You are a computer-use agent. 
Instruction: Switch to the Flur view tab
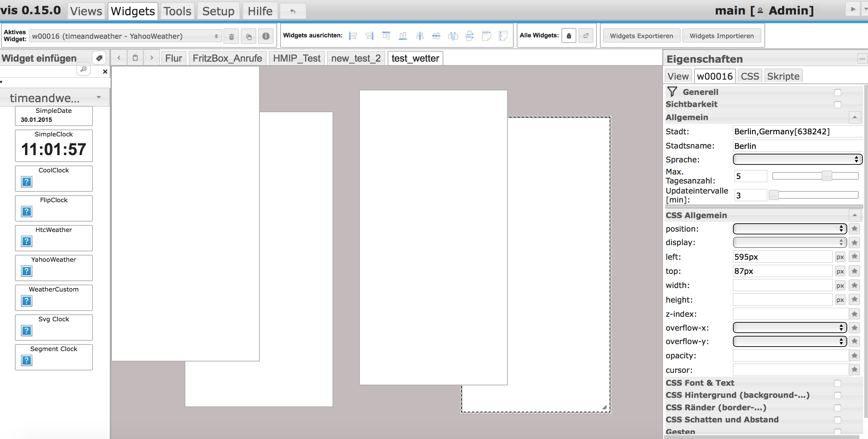173,58
